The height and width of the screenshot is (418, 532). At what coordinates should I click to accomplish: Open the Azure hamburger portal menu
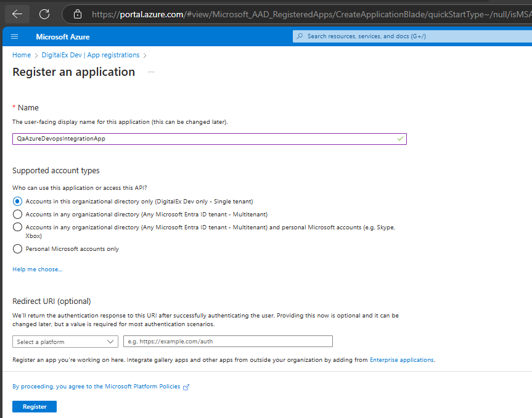pyautogui.click(x=14, y=37)
